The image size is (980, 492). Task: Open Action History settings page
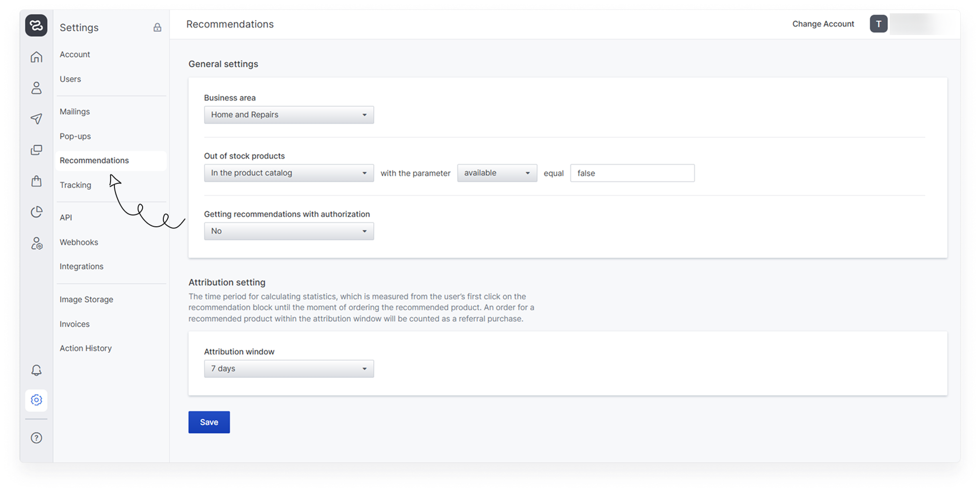86,348
